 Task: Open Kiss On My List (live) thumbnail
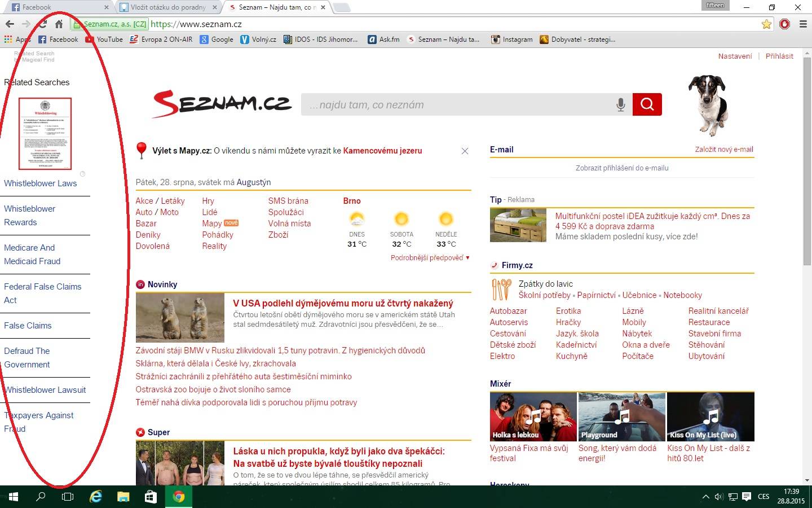click(x=710, y=417)
